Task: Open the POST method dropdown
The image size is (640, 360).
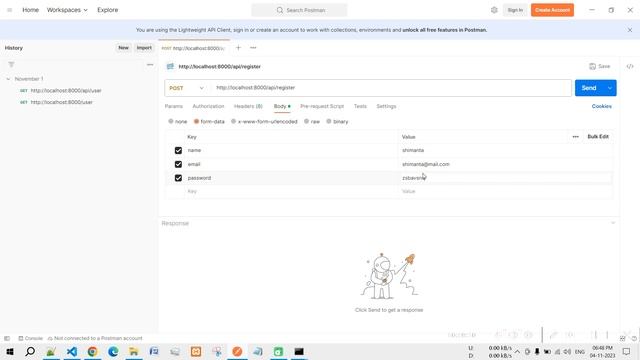Action: point(187,88)
